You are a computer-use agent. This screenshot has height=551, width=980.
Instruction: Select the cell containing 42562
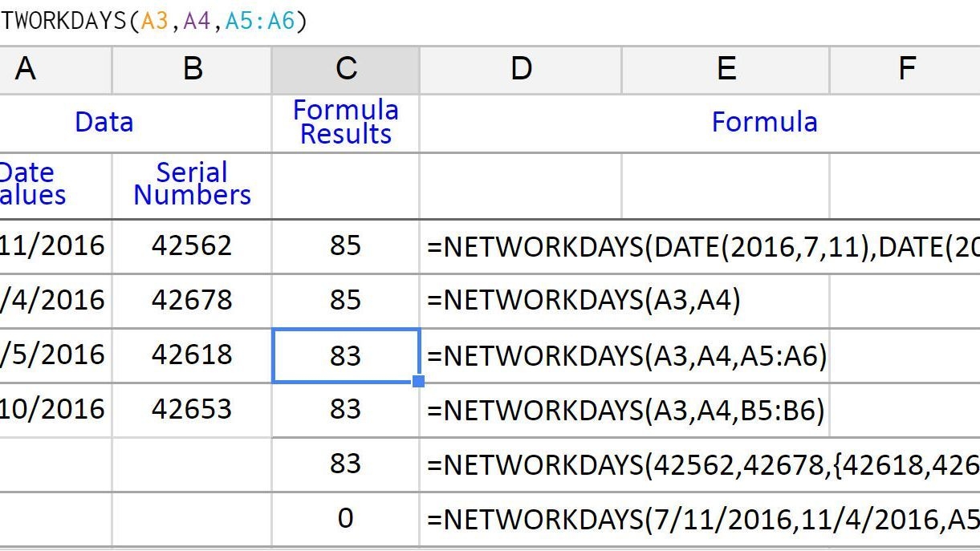[192, 245]
